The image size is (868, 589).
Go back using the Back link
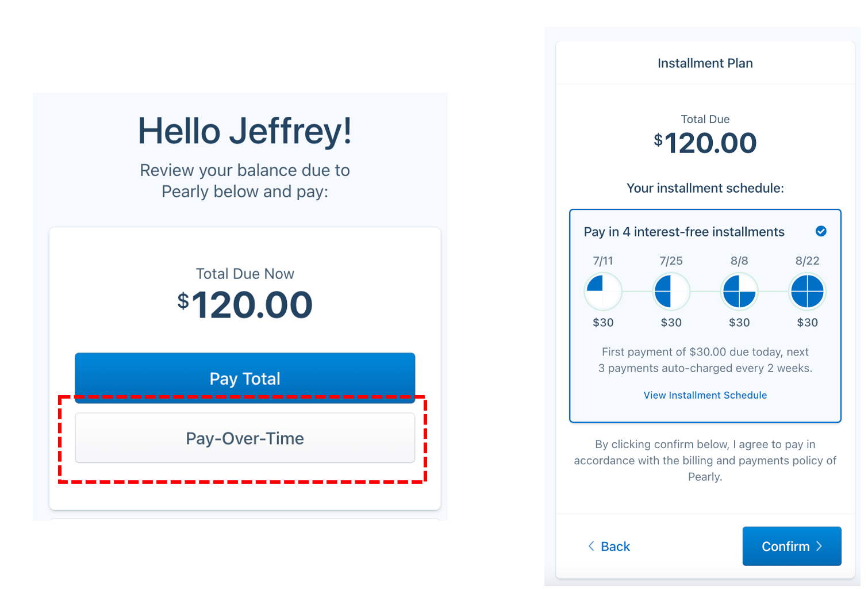[x=609, y=546]
